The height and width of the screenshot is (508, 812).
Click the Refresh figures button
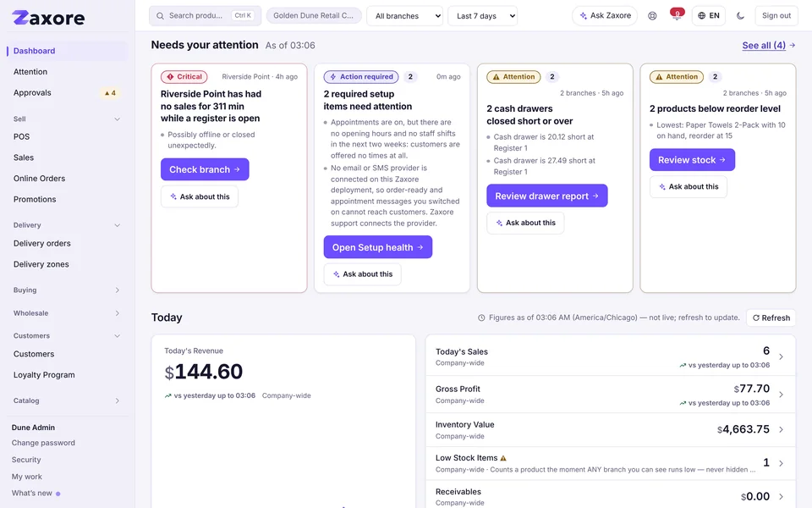771,317
